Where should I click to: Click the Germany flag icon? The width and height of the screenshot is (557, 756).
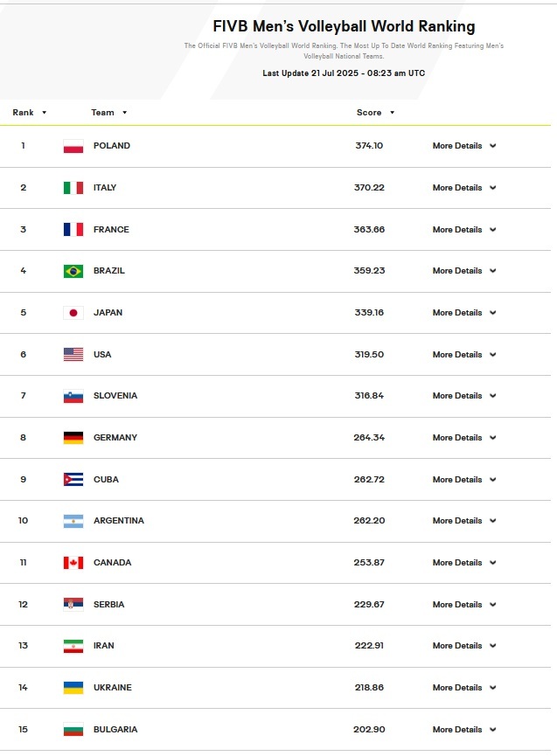(x=73, y=438)
